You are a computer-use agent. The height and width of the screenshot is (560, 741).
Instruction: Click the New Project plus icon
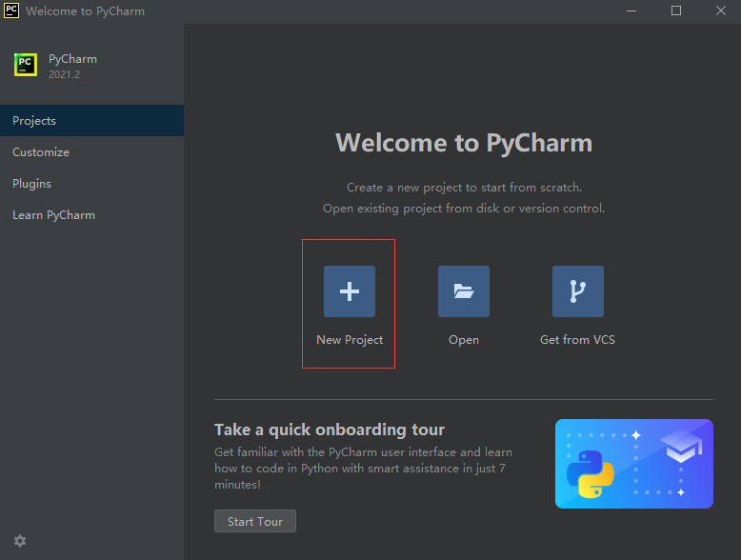pyautogui.click(x=350, y=291)
